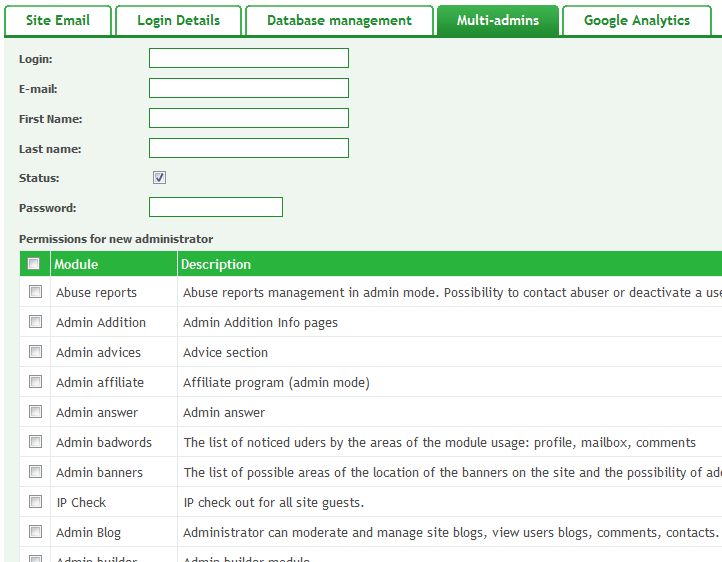The height and width of the screenshot is (562, 722).
Task: Select 'Admin advices' module name
Action: [x=98, y=353]
